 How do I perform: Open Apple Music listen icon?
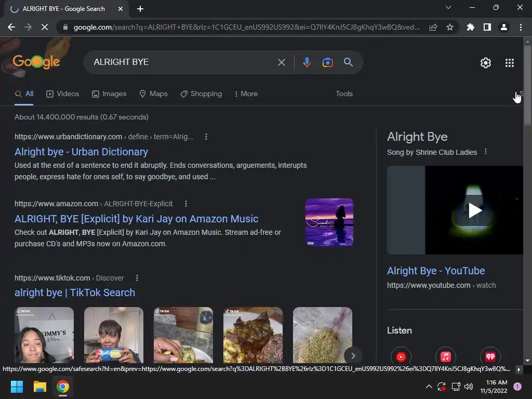click(445, 356)
